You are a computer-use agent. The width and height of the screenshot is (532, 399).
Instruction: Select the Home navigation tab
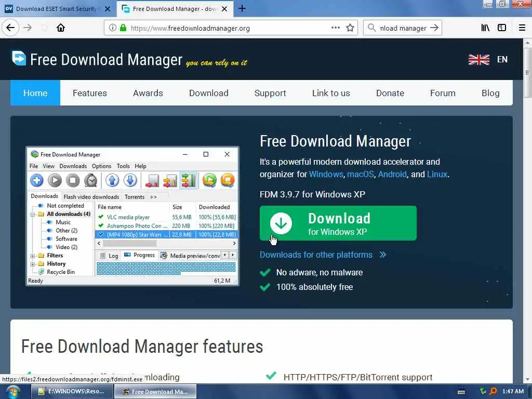click(x=35, y=93)
